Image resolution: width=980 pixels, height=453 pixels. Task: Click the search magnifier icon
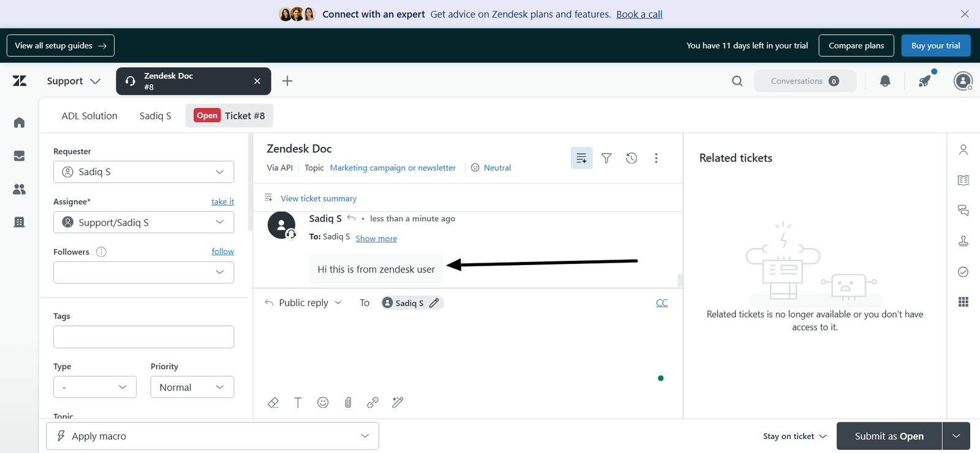tap(737, 81)
